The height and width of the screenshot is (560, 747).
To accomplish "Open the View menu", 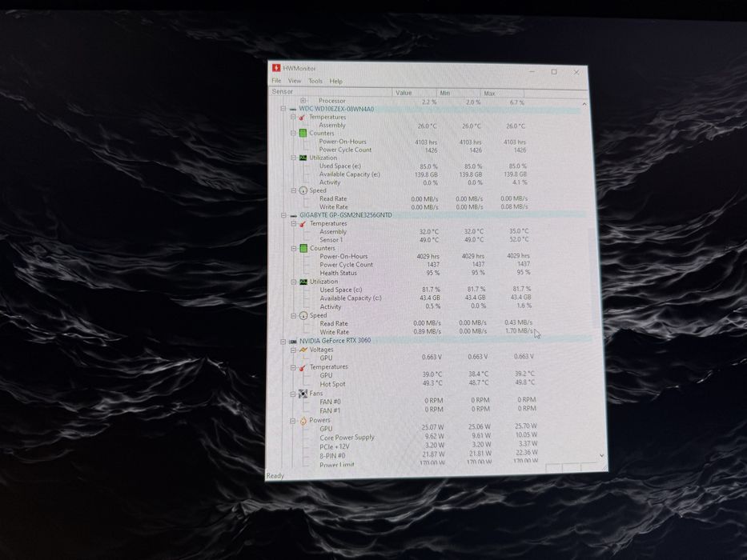I will tap(295, 81).
